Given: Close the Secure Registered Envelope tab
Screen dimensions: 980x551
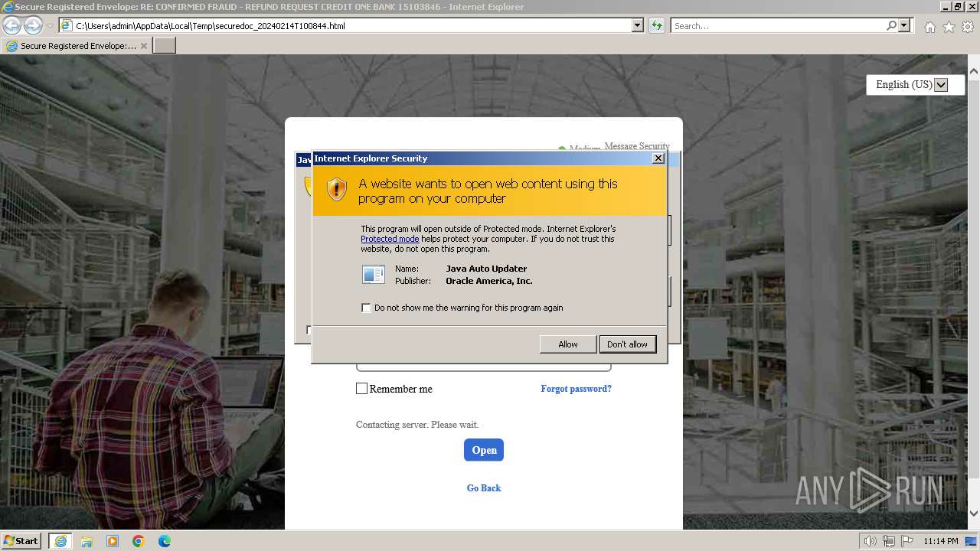Looking at the screenshot, I should pos(143,46).
